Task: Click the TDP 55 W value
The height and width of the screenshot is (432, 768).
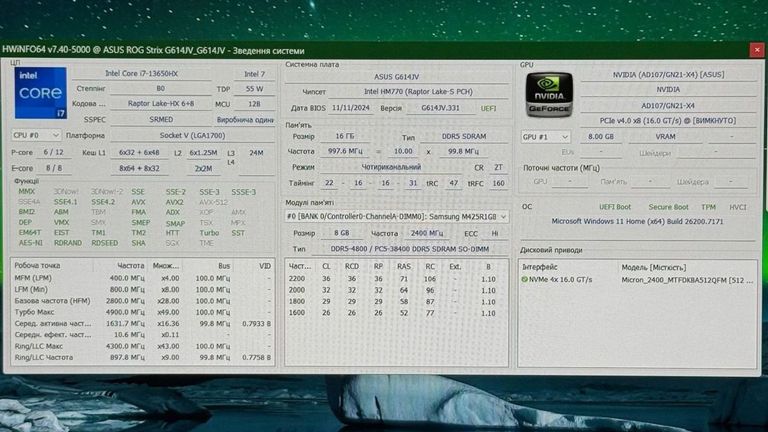Action: [x=254, y=89]
